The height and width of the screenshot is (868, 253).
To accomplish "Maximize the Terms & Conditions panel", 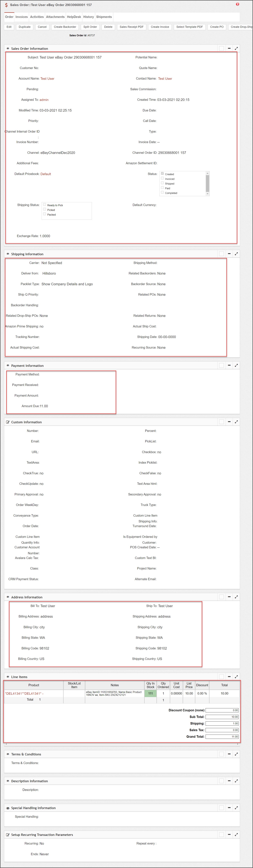I will [236, 754].
